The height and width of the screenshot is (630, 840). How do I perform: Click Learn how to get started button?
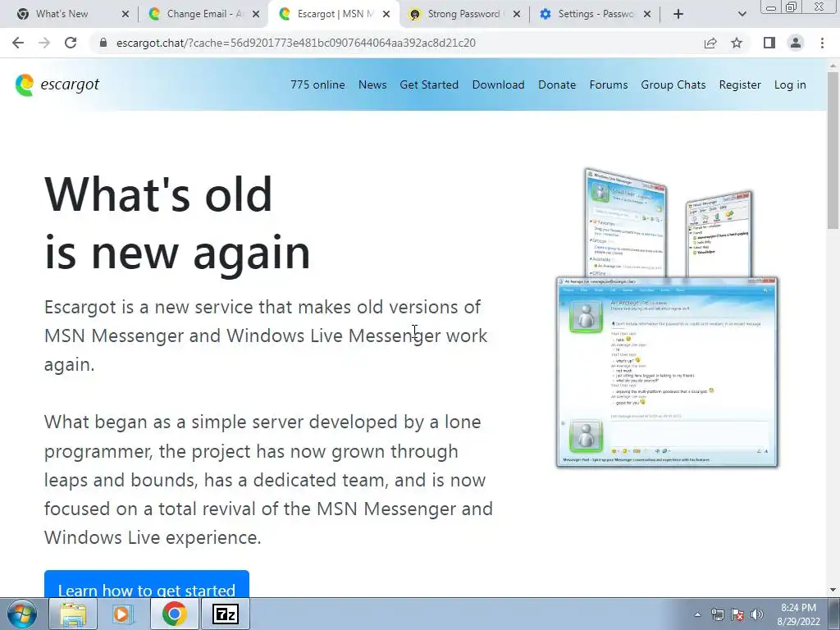coord(147,585)
